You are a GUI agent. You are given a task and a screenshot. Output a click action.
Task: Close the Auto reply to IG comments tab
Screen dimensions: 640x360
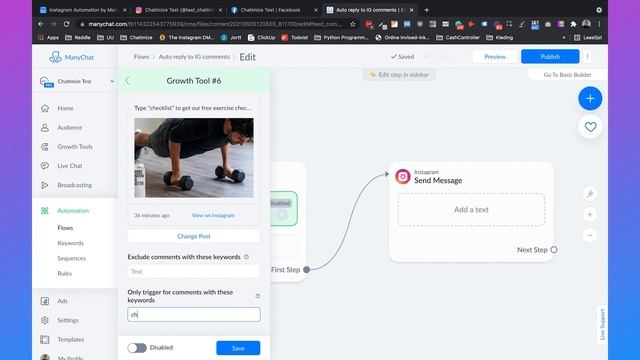[x=411, y=10]
